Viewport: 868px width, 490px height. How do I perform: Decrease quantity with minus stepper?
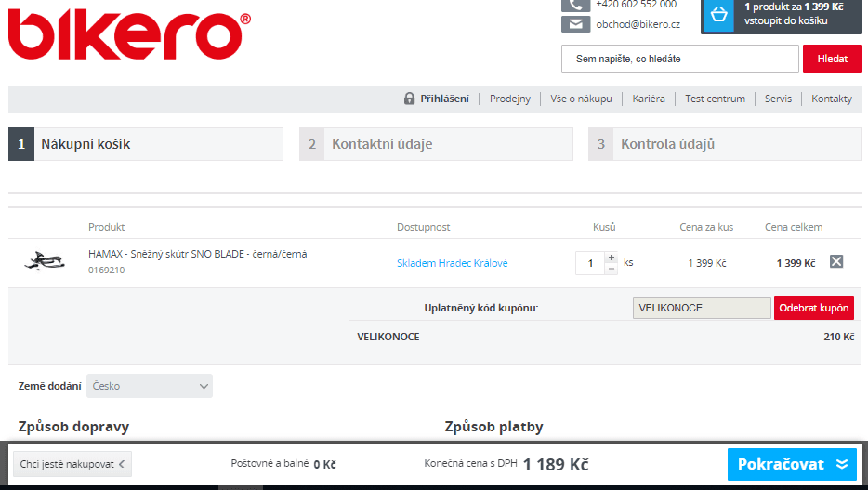point(611,269)
